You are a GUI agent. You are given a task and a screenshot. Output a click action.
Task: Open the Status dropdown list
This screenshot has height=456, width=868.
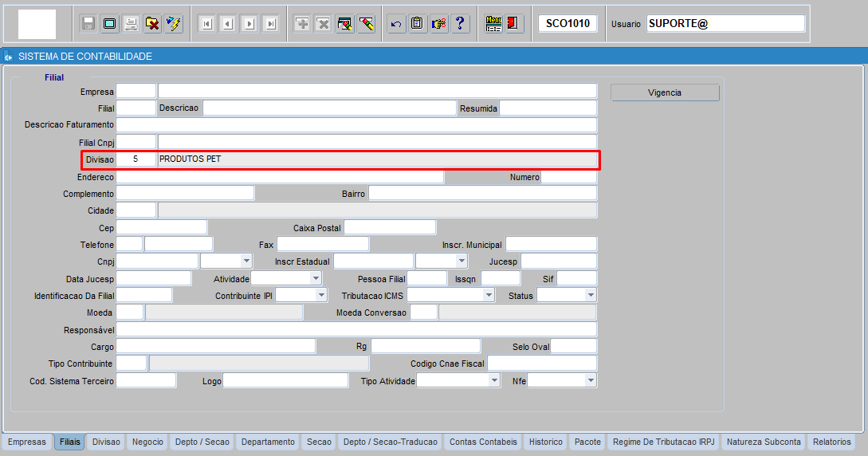[x=590, y=295]
